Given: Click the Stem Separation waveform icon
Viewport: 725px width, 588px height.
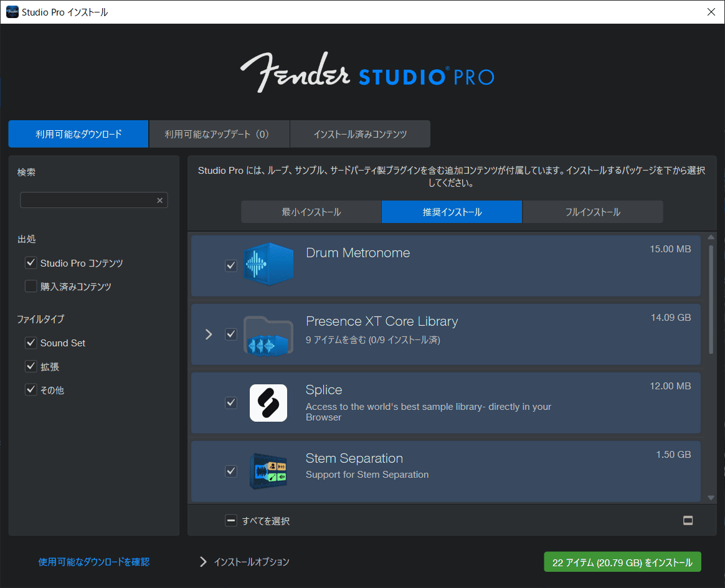Looking at the screenshot, I should click(268, 471).
